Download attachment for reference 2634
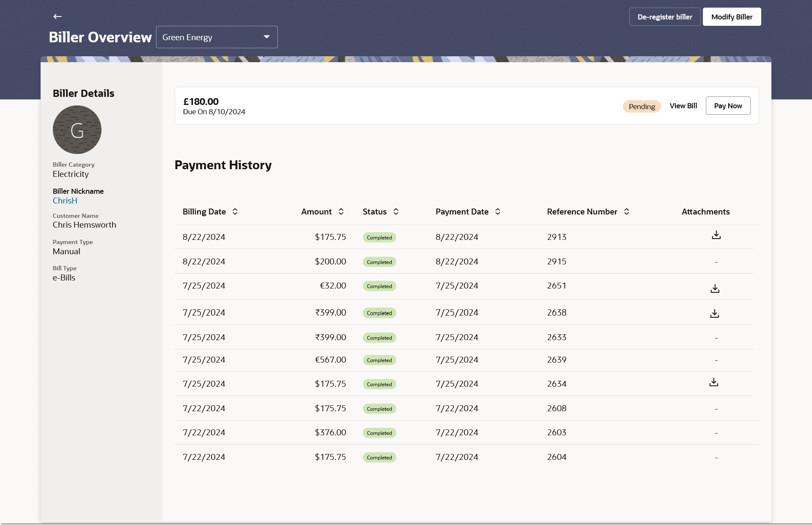812x525 pixels. 713,382
